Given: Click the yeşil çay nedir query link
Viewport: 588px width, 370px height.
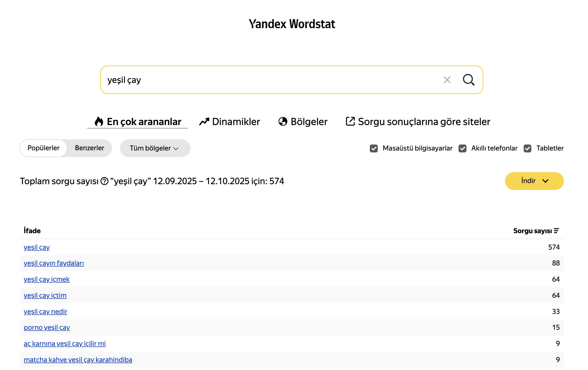Looking at the screenshot, I should (x=45, y=311).
